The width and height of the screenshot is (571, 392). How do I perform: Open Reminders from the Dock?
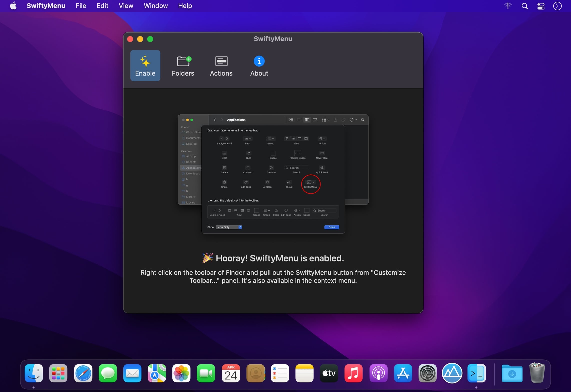coord(280,373)
